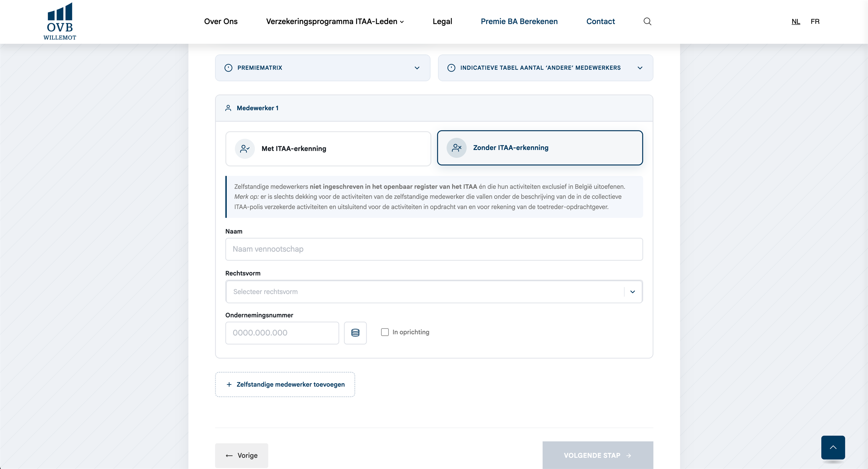This screenshot has width=868, height=469.
Task: Click the Premiematrix info circle icon
Action: (228, 68)
